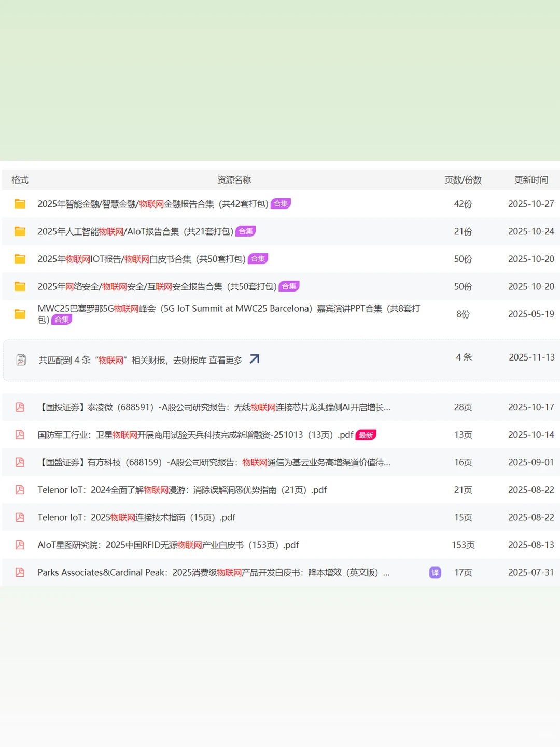Open 国防军工行业 卫星物联网 pdf report
This screenshot has width=560, height=747.
195,435
